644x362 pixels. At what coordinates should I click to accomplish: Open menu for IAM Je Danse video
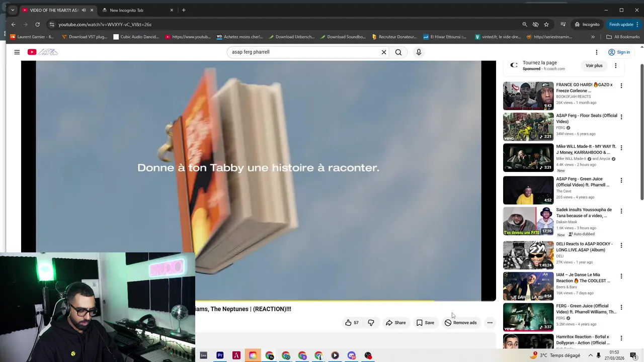[x=621, y=276]
